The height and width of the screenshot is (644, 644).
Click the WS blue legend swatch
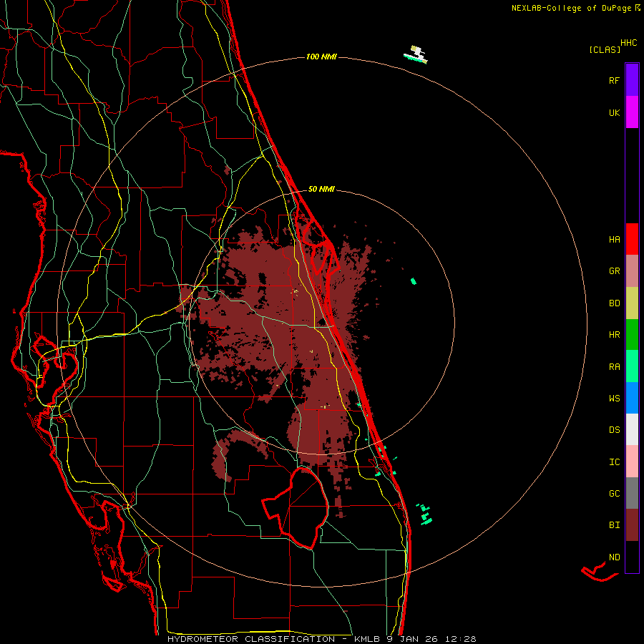tap(632, 398)
